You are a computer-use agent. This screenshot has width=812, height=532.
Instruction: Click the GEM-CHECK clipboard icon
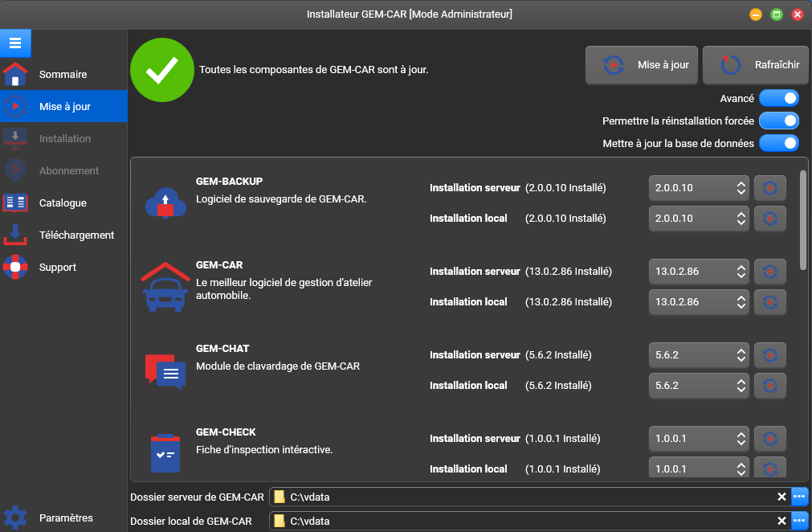tap(165, 453)
